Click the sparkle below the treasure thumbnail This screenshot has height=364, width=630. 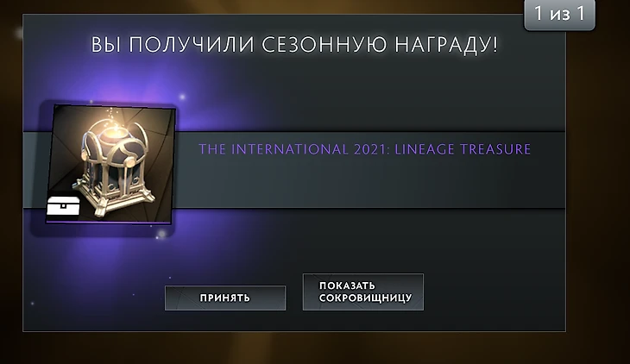[x=161, y=234]
